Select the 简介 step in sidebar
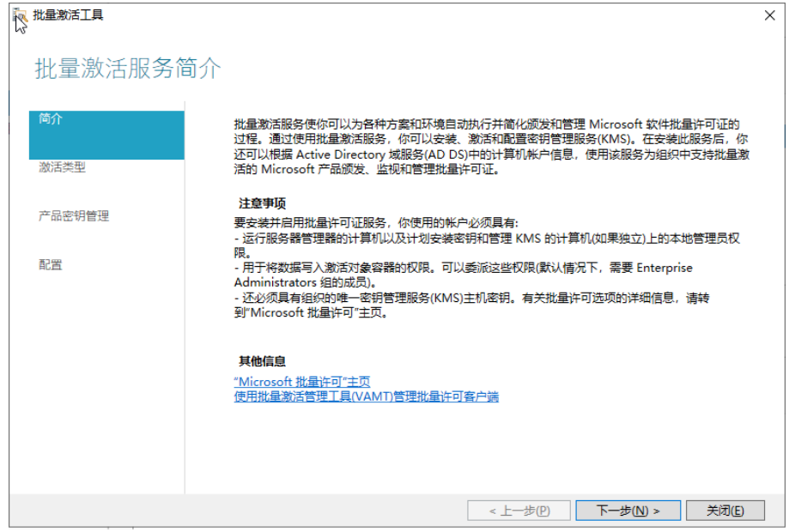 tap(106, 135)
